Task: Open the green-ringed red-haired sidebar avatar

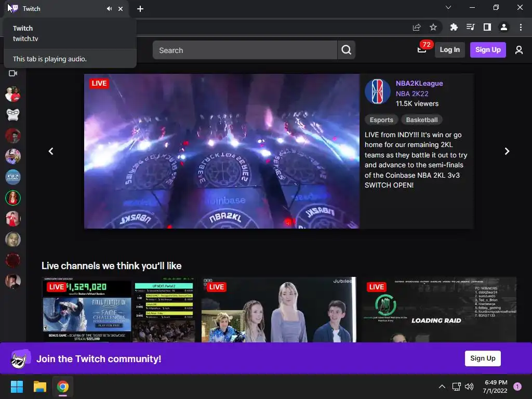Action: 13,198
